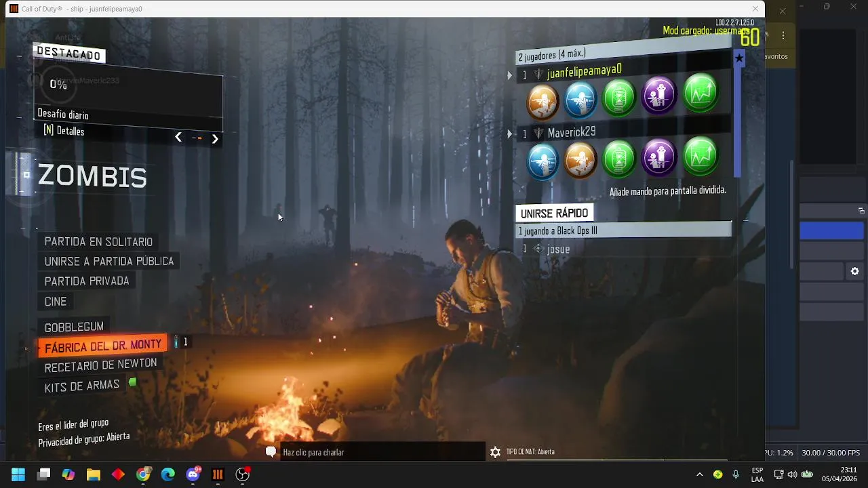Click the Black Ops III taskbar icon

coord(218,474)
